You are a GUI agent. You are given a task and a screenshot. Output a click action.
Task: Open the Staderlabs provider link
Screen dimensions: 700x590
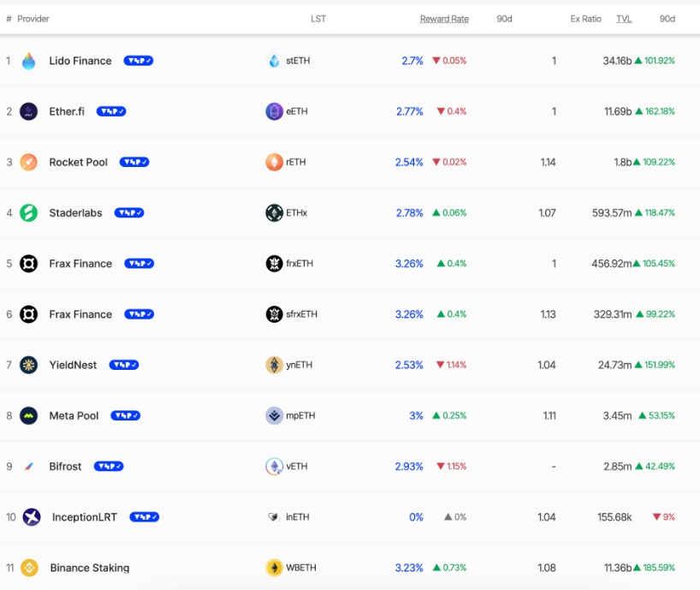point(75,213)
